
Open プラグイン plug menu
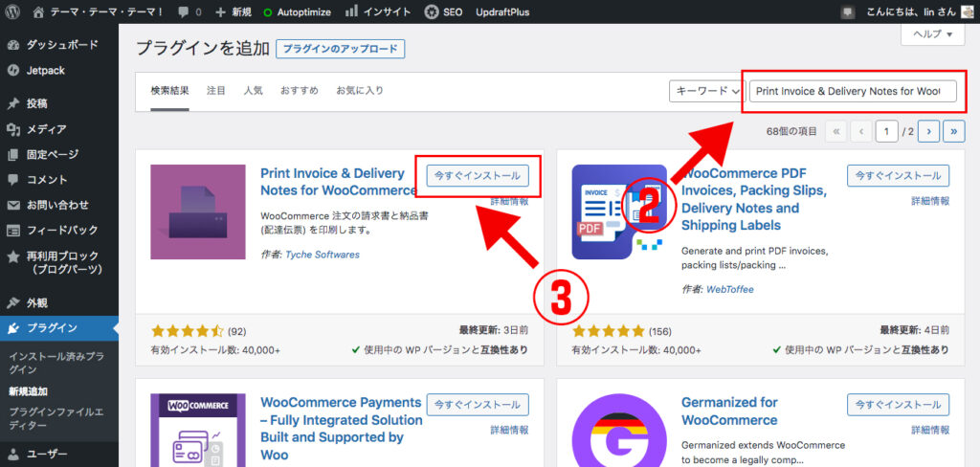pos(59,328)
